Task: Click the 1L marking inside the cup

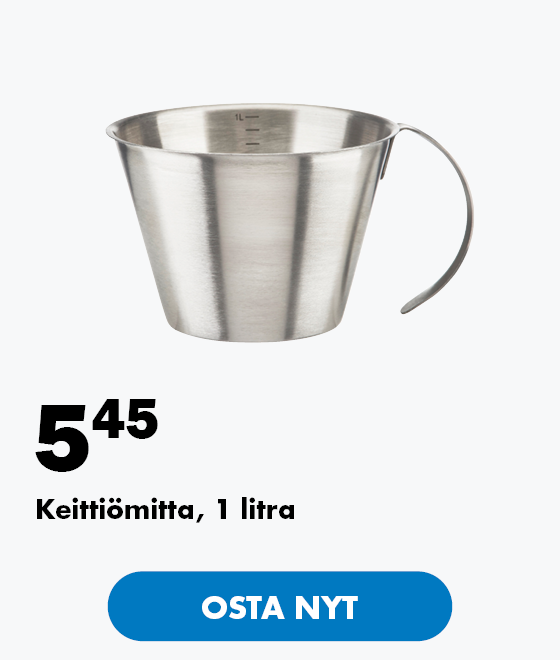Action: tap(239, 117)
